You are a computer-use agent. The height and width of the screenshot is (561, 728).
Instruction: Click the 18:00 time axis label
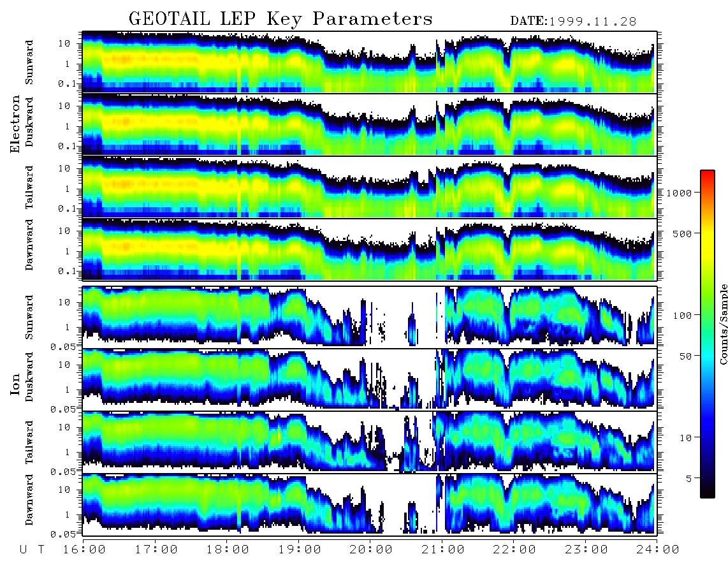pos(228,550)
